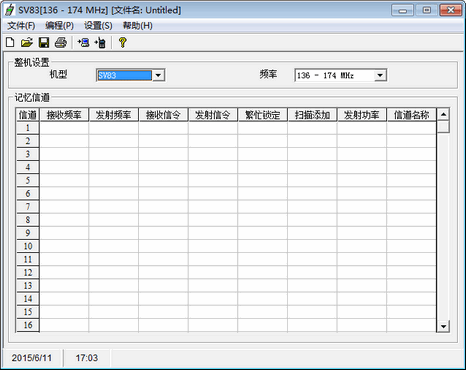Read from radio using the computer icon
The width and height of the screenshot is (466, 370).
coord(83,42)
